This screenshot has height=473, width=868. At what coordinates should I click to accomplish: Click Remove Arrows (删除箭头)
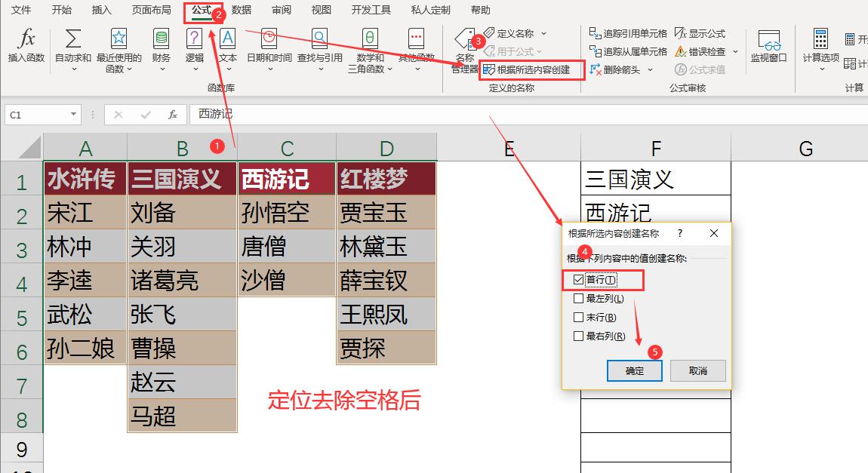click(614, 69)
